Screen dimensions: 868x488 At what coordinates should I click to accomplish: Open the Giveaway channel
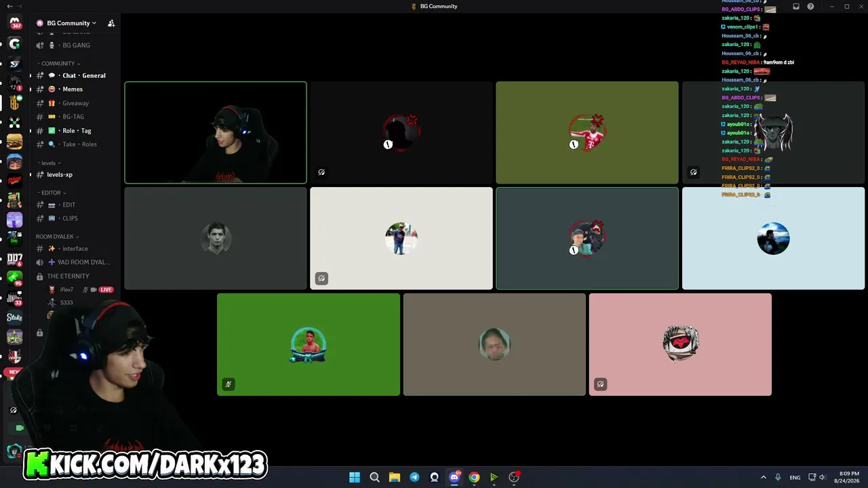tap(75, 103)
